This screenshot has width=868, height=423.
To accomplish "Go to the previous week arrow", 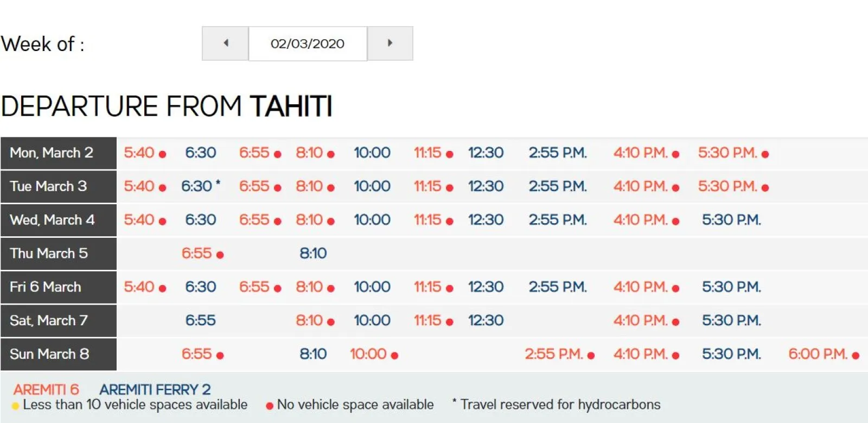I will pyautogui.click(x=226, y=43).
